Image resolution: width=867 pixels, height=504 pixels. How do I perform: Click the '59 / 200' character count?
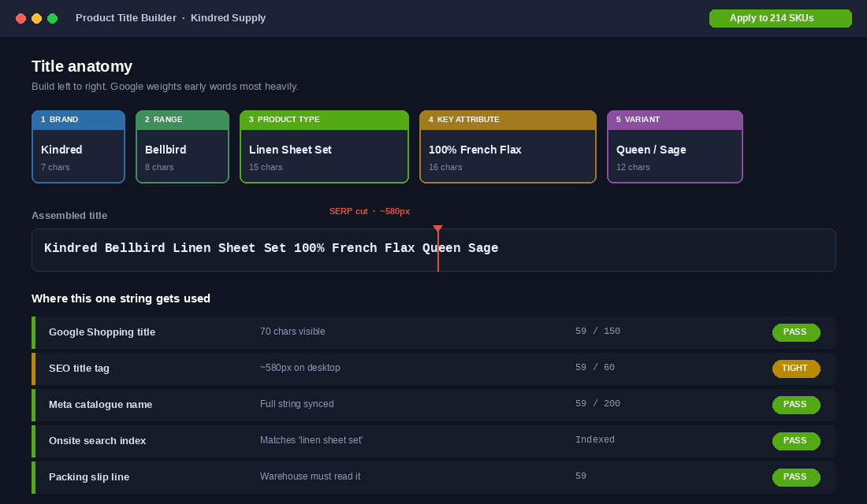597,404
